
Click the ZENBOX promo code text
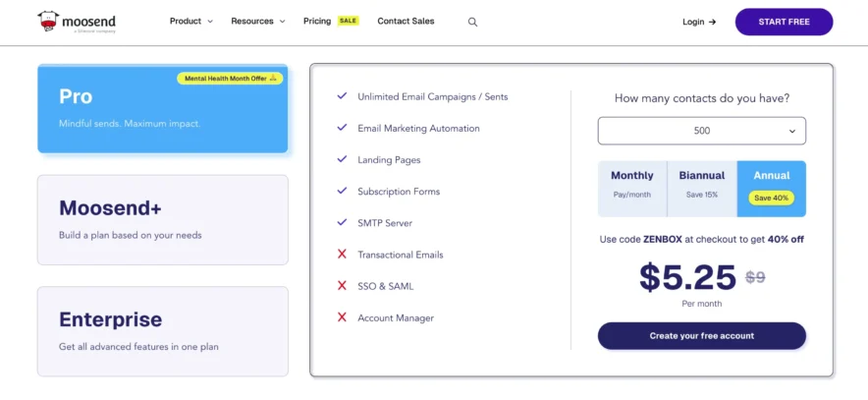(661, 240)
